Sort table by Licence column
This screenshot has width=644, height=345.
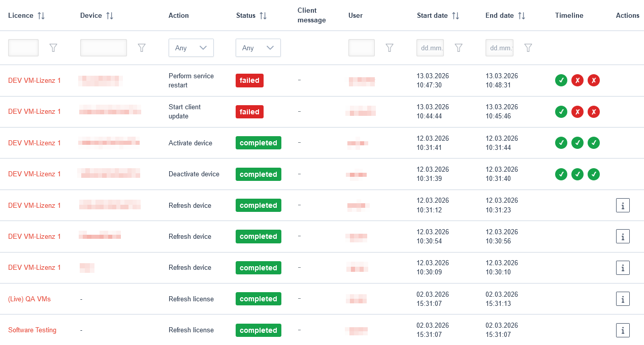point(41,16)
